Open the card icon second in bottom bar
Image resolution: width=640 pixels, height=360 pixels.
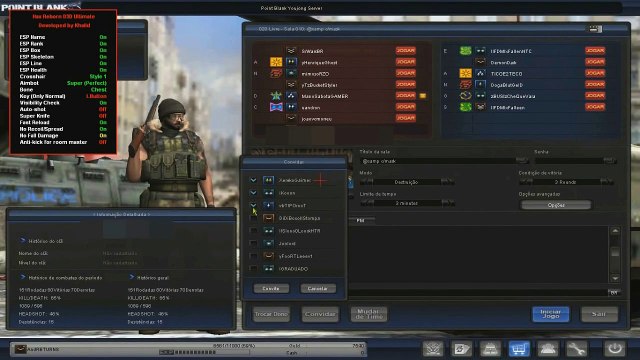pyautogui.click(x=462, y=349)
